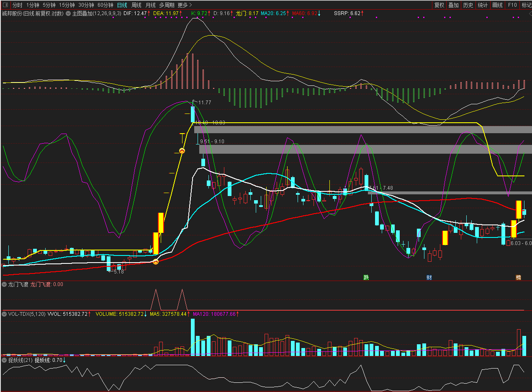Click the 标记 mark button
Image resolution: width=532 pixels, height=392 pixels.
[526, 5]
